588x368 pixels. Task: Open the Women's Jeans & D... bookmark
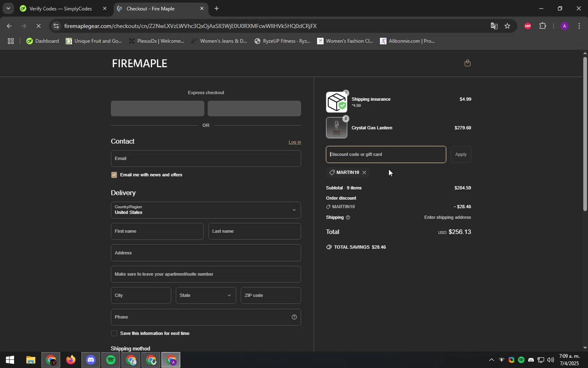coord(220,41)
